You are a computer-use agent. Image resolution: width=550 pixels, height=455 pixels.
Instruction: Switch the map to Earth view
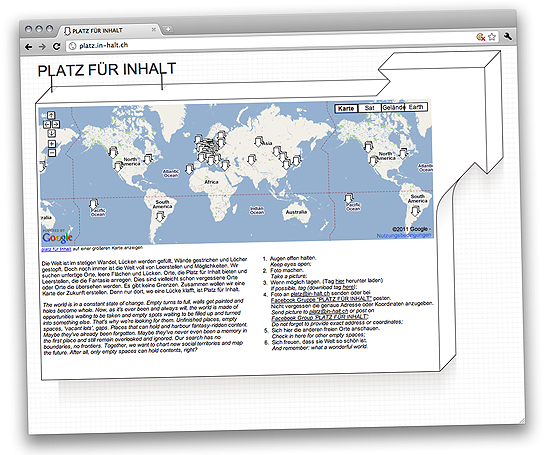(416, 107)
